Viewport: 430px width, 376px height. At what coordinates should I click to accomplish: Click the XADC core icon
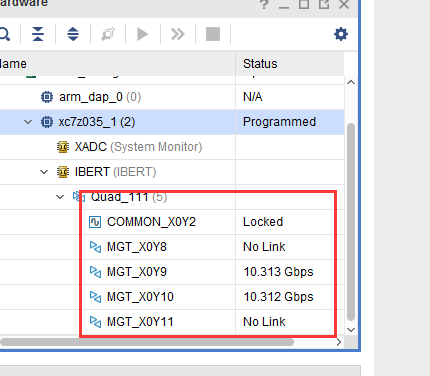pyautogui.click(x=63, y=147)
